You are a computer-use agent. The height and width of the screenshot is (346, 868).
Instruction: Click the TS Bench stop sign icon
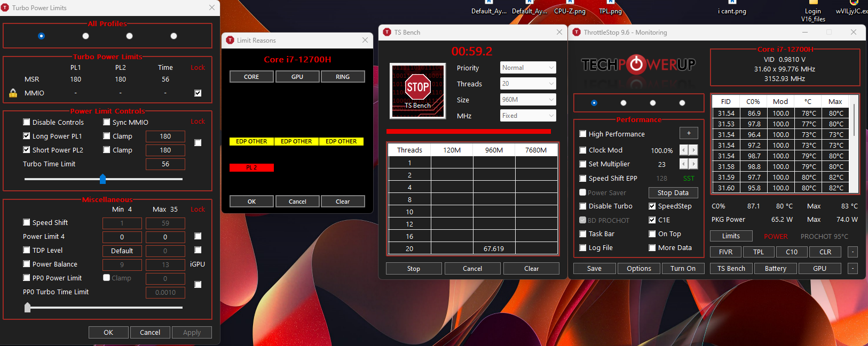(417, 91)
